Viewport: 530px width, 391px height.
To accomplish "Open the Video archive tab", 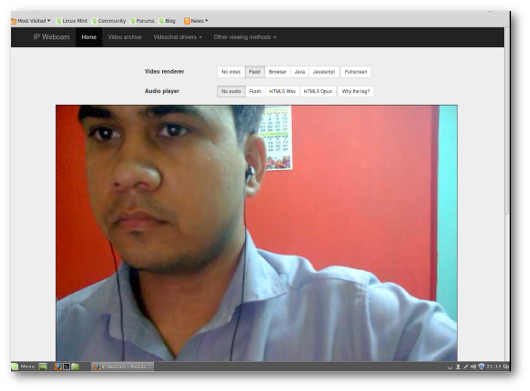I will 125,37.
